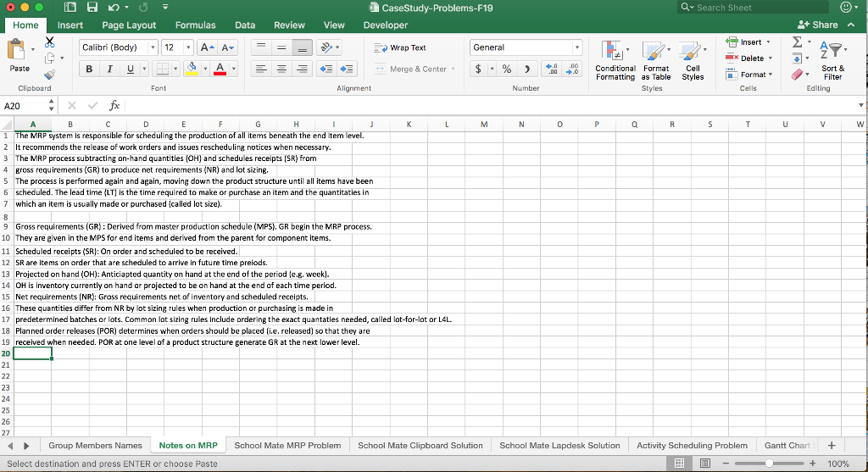Click the Redo arrow icon
This screenshot has width=868, height=472.
click(x=143, y=7)
